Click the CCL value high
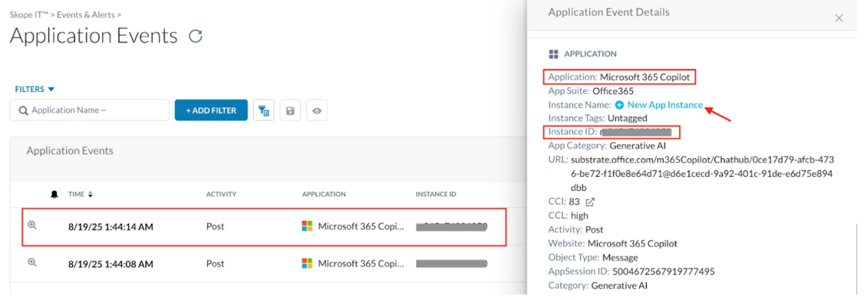The height and width of the screenshot is (300, 868). [x=579, y=216]
